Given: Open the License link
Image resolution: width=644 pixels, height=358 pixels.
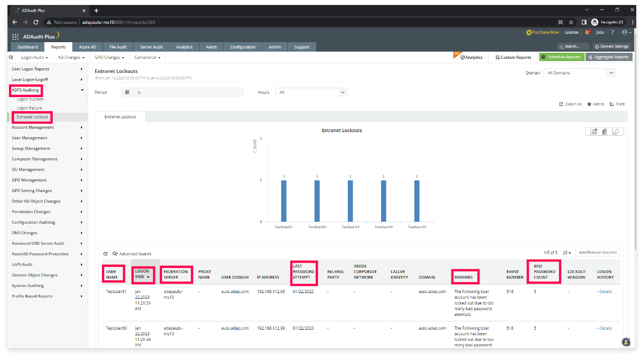Looking at the screenshot, I should [x=571, y=32].
